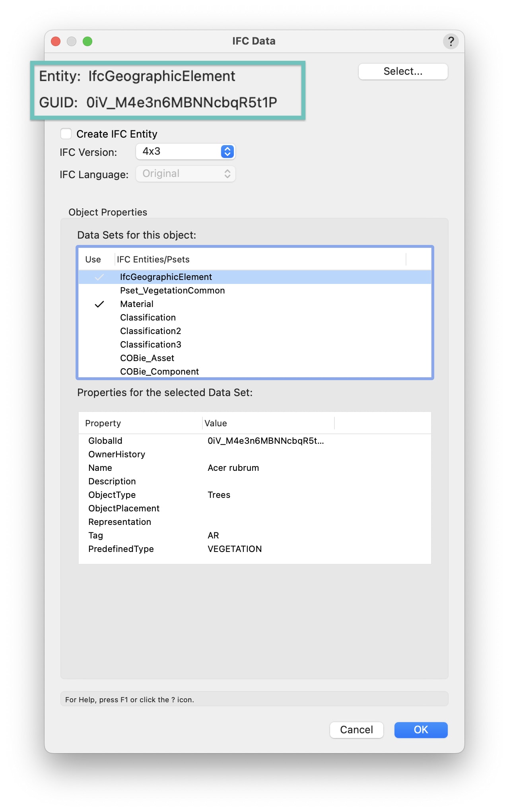Select the Name property row
This screenshot has width=509, height=812.
[100, 468]
